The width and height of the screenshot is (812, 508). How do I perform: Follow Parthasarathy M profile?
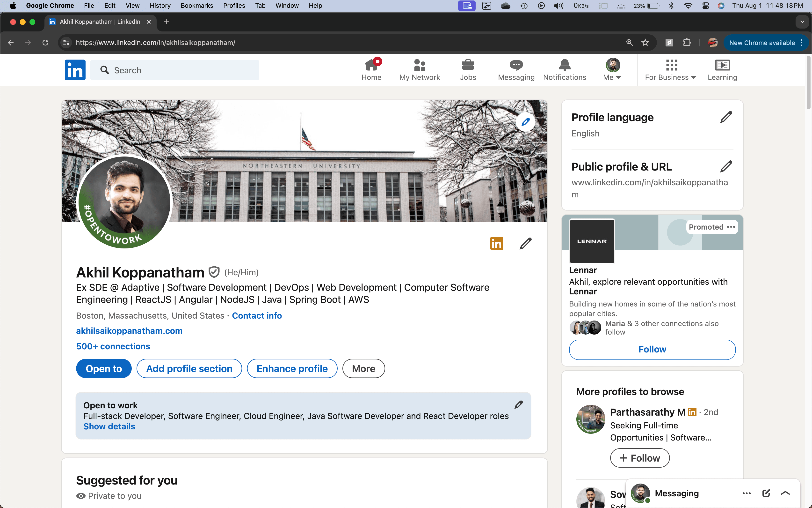point(639,458)
